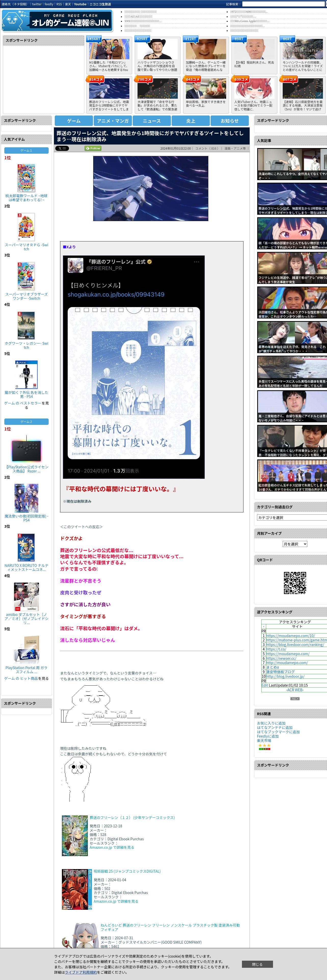Click the 閉じる cookie banner button
The image size is (327, 980).
[257, 964]
